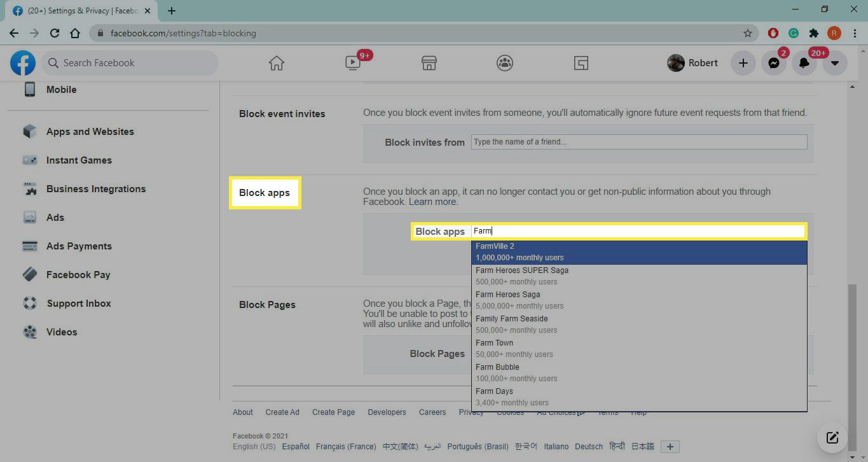Open Robert's profile
This screenshot has height=462, width=868.
click(x=692, y=63)
